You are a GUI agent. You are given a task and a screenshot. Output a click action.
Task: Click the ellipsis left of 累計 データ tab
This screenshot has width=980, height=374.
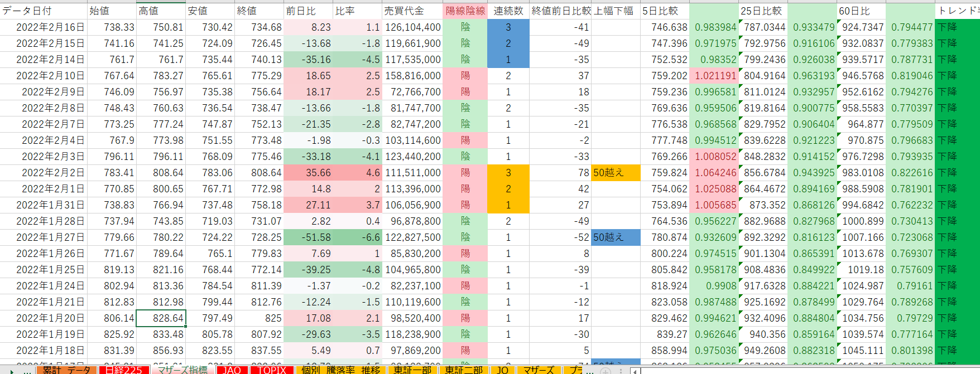click(x=28, y=371)
